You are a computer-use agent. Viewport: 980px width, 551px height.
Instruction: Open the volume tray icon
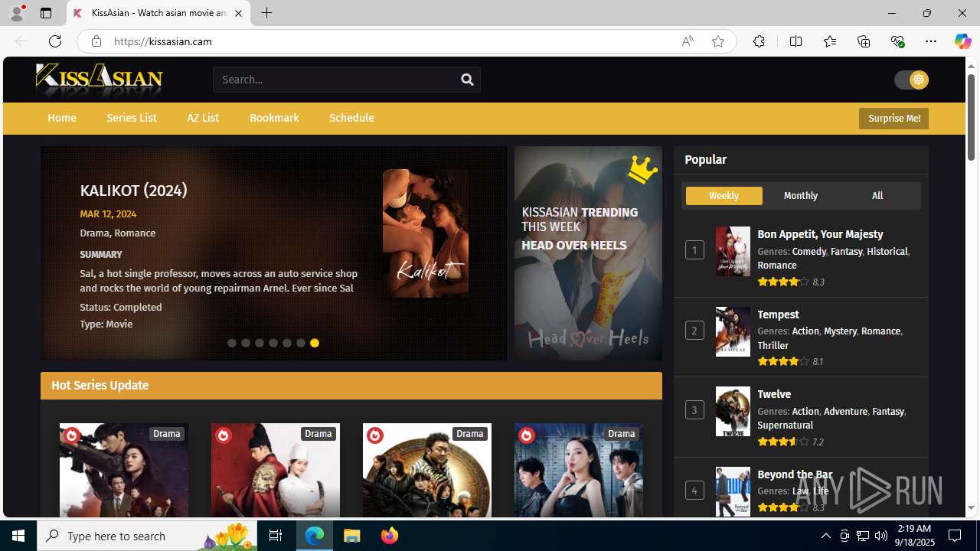coord(880,536)
